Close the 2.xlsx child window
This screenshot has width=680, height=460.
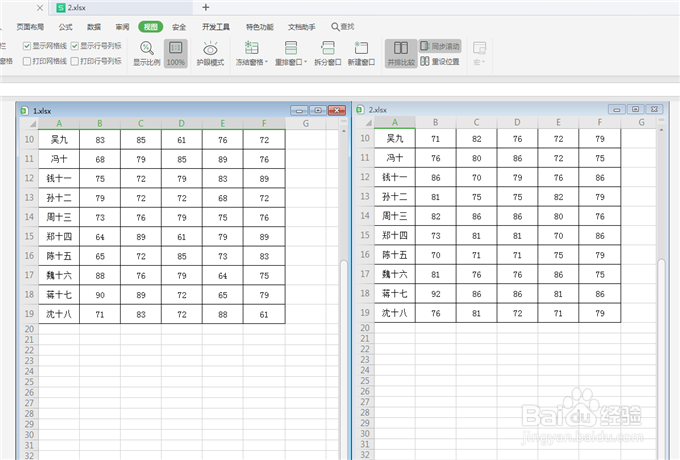[x=654, y=109]
